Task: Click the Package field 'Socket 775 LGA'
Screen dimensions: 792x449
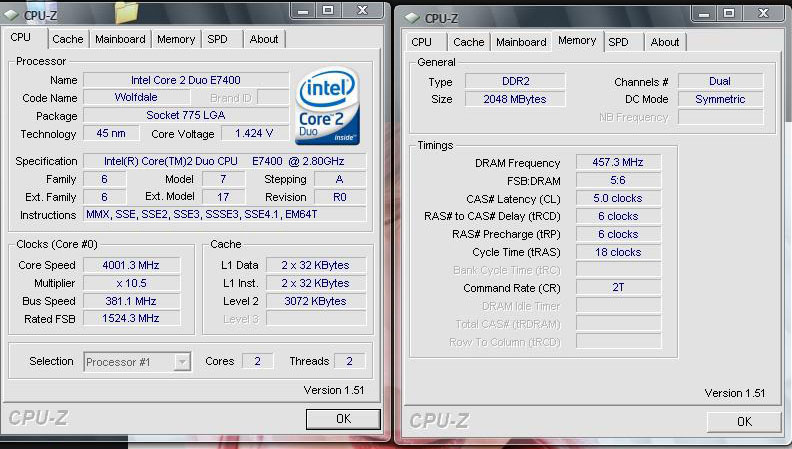Action: pyautogui.click(x=186, y=115)
